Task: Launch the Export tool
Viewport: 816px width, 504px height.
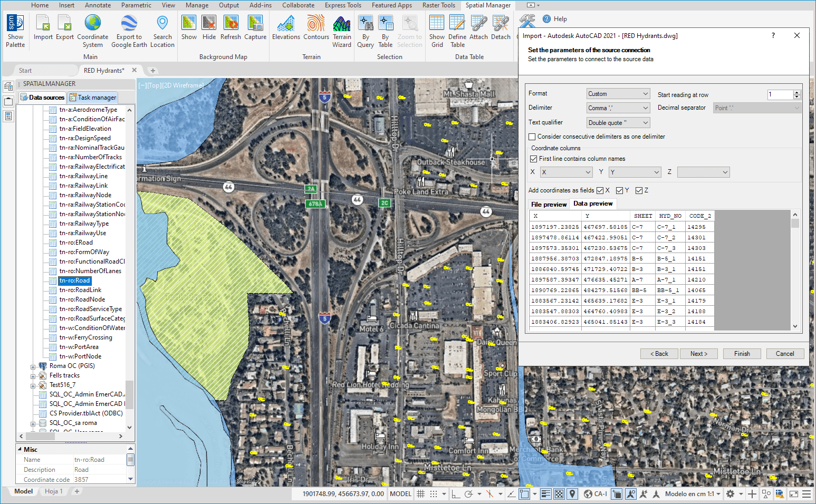Action: coord(65,27)
